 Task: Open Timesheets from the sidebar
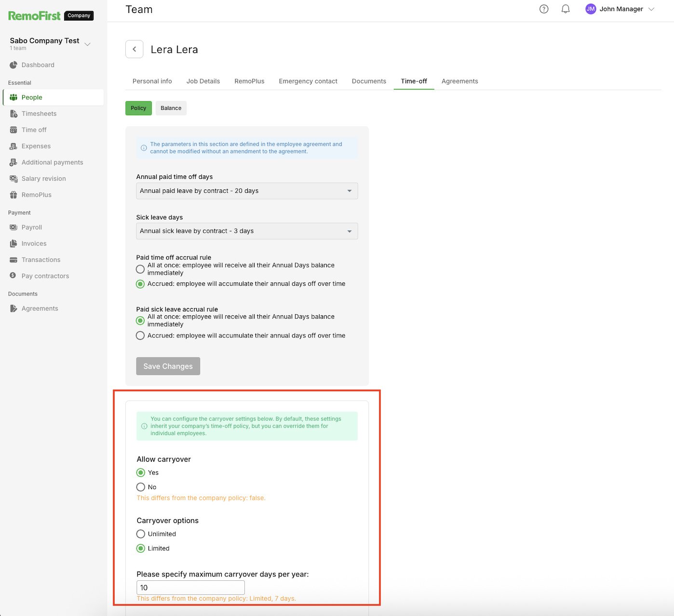coord(39,114)
